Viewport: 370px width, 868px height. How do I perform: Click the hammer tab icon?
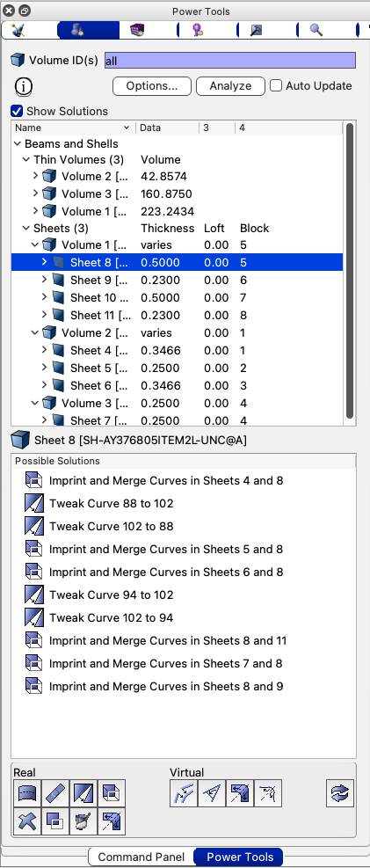pyautogui.click(x=256, y=30)
